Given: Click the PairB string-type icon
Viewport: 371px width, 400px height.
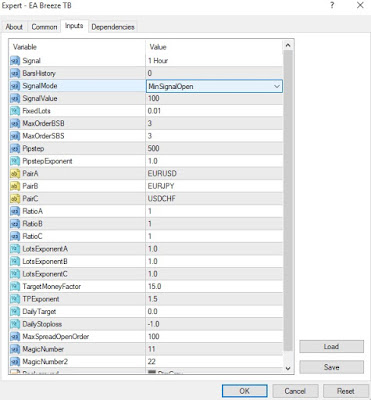Looking at the screenshot, I should (x=15, y=186).
